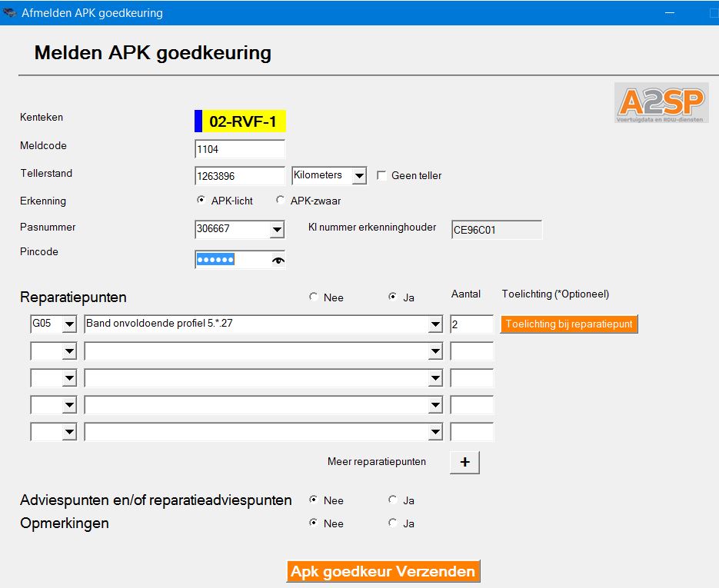Click the blue strip beside the kenteken

(x=198, y=121)
